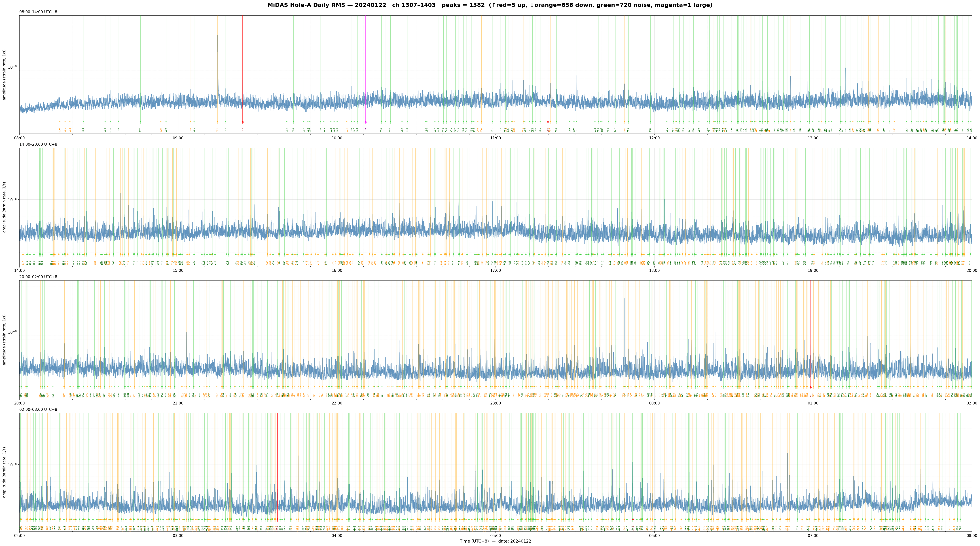Click the 10⁻⁸ y-tick label in the 08:00–14:00 panel

coord(12,67)
